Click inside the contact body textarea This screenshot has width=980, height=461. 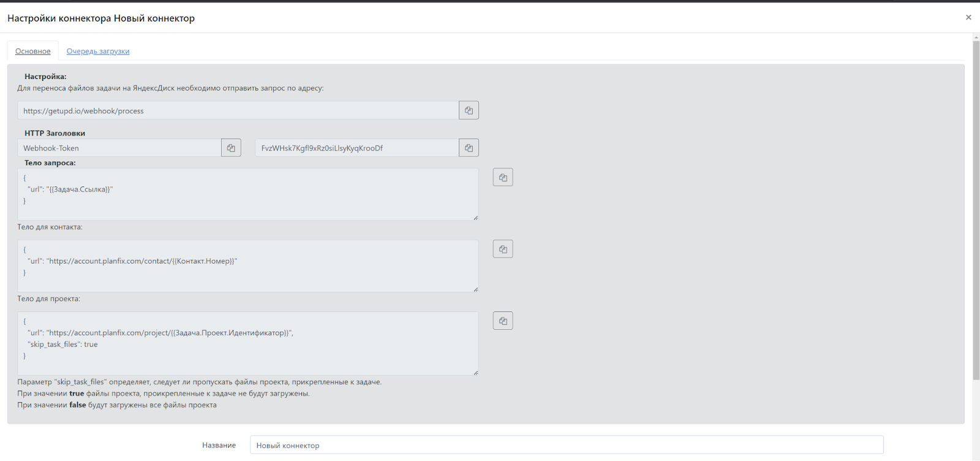248,266
